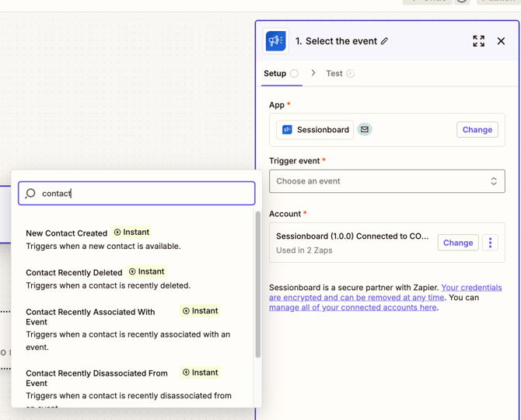Click the Used in 2 Zaps text
This screenshot has width=521, height=420.
click(x=304, y=250)
